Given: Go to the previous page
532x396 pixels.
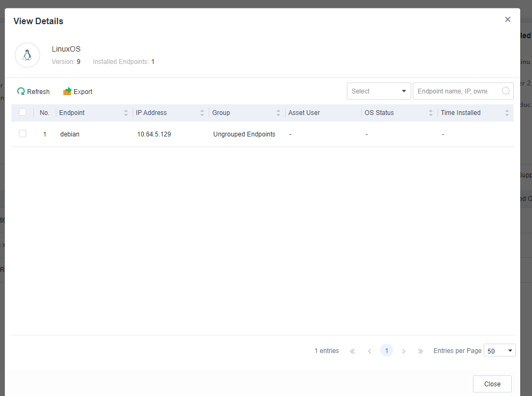Looking at the screenshot, I should (369, 351).
